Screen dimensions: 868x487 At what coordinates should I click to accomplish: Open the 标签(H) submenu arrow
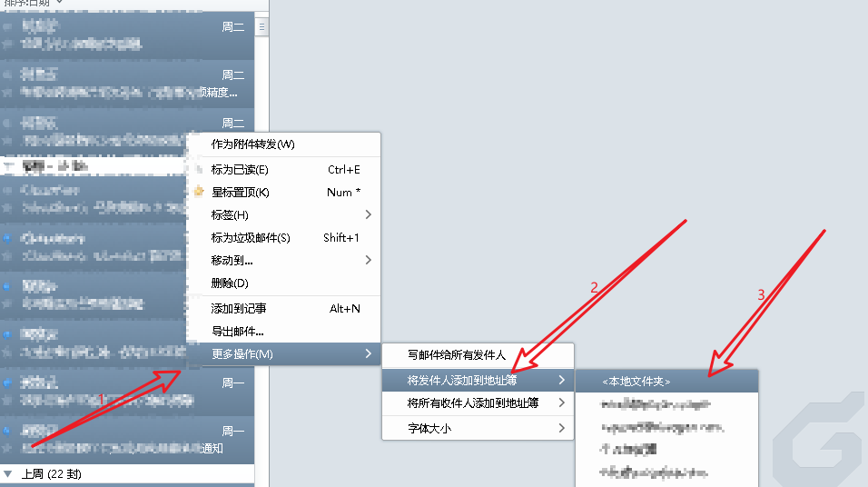coord(368,215)
